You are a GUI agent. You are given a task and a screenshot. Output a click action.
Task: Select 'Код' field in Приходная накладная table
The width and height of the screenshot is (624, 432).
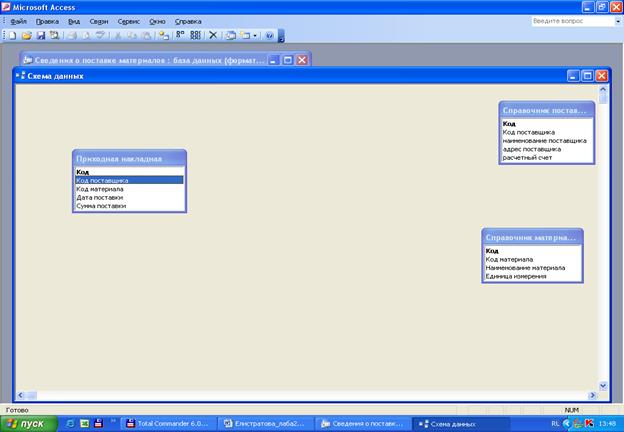coord(129,172)
